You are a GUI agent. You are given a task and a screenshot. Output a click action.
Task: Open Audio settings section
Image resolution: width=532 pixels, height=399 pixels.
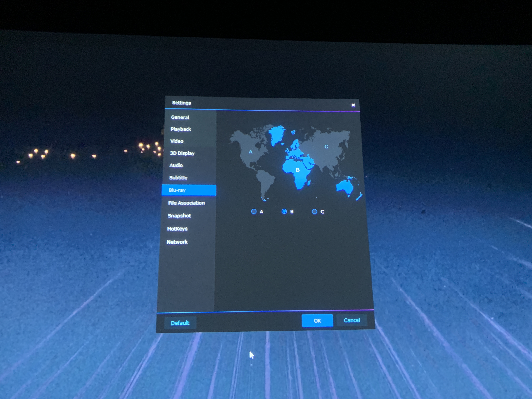176,165
